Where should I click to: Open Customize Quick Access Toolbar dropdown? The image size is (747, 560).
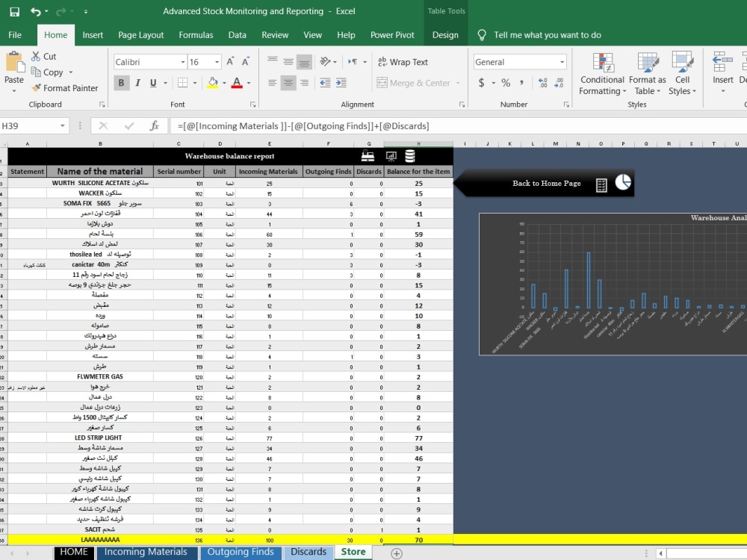tap(86, 11)
